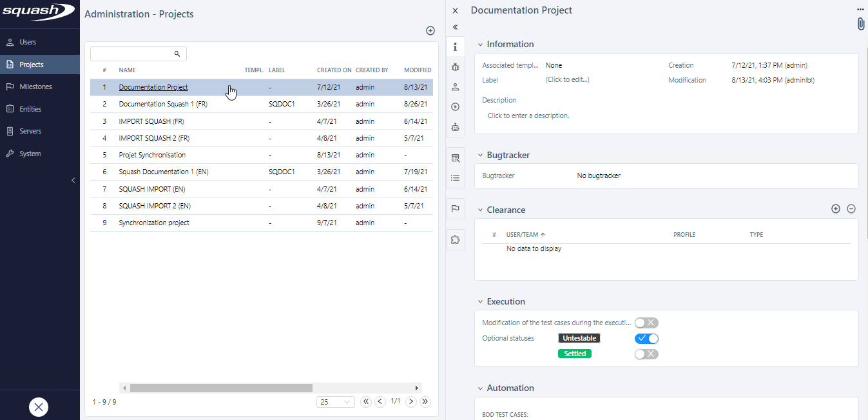This screenshot has width=868, height=420.
Task: Open the Automation robot icon panel
Action: click(456, 127)
